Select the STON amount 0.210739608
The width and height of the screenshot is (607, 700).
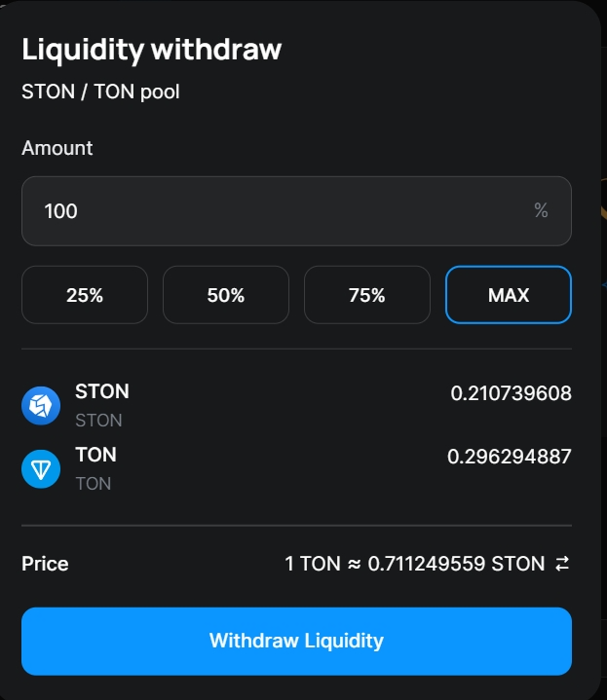click(x=511, y=393)
